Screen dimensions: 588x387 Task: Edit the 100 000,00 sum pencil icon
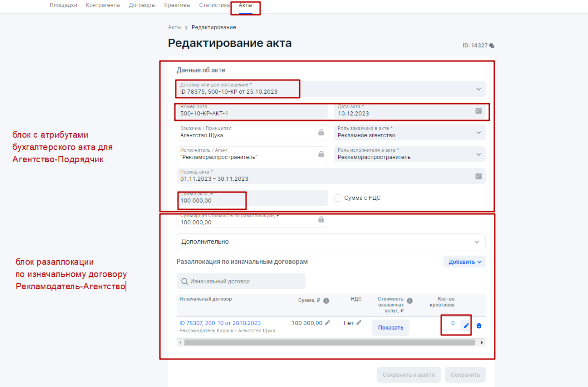pyautogui.click(x=328, y=323)
